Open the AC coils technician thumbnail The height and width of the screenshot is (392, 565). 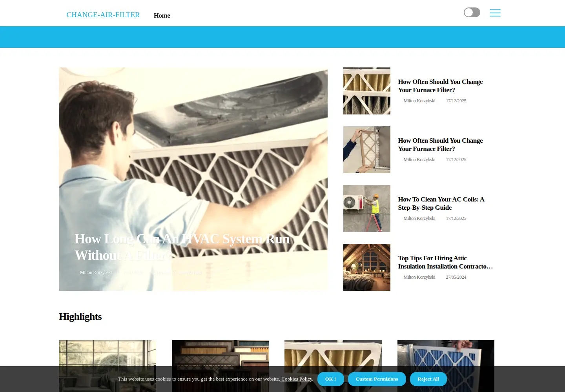tap(367, 209)
